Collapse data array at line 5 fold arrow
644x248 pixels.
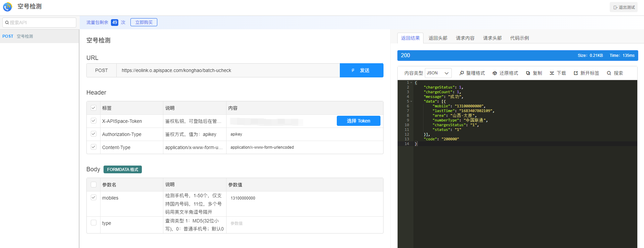coord(411,101)
